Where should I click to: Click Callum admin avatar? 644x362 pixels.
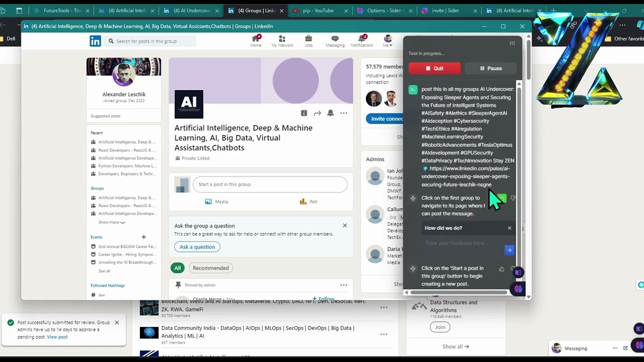click(375, 215)
